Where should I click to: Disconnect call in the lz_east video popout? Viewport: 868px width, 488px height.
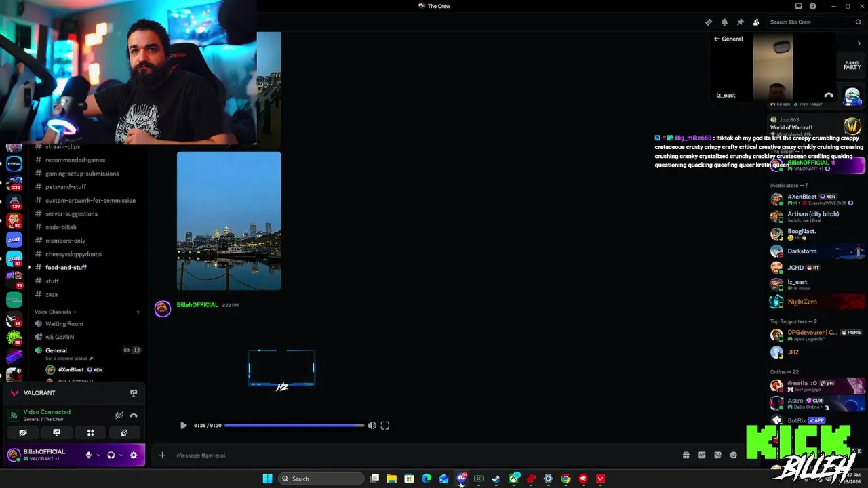click(828, 96)
